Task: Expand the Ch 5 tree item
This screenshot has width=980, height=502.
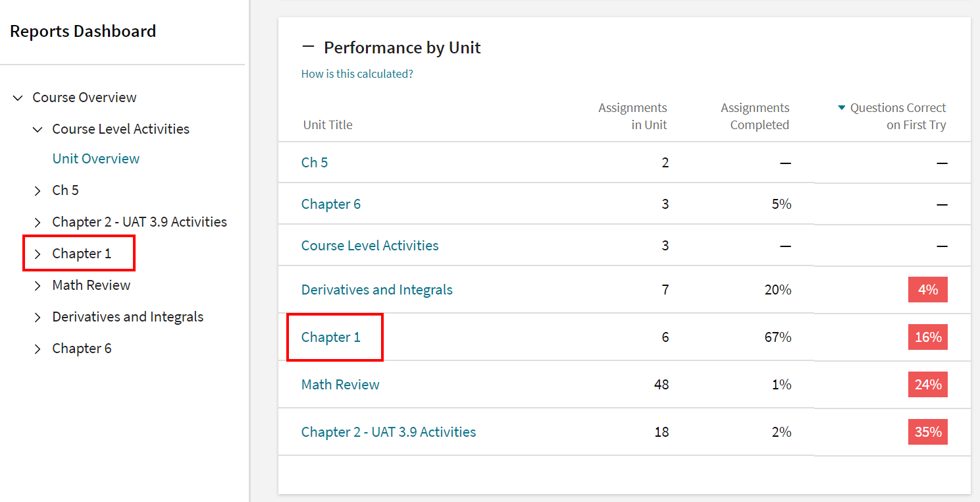Action: [x=38, y=190]
